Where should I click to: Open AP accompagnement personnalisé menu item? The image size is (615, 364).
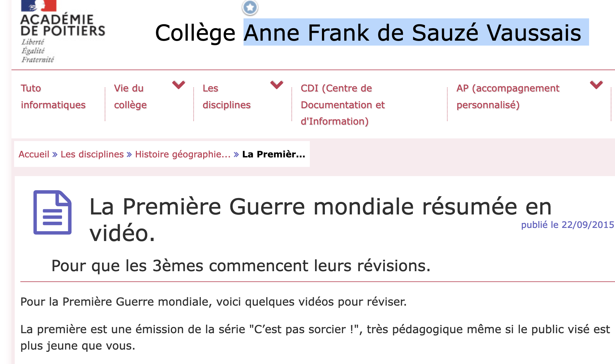point(507,96)
